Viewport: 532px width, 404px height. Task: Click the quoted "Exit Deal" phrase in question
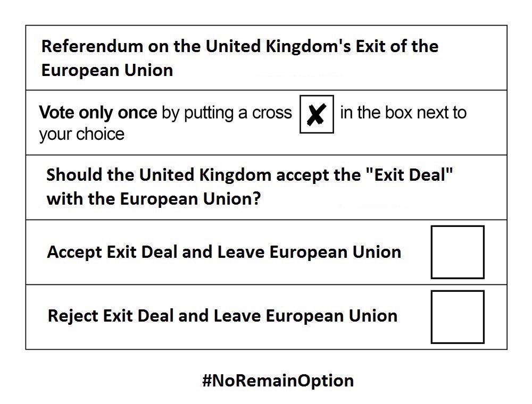(410, 175)
